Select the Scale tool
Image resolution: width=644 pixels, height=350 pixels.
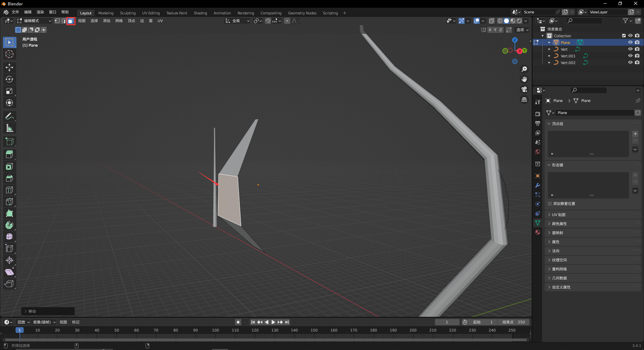[9, 91]
